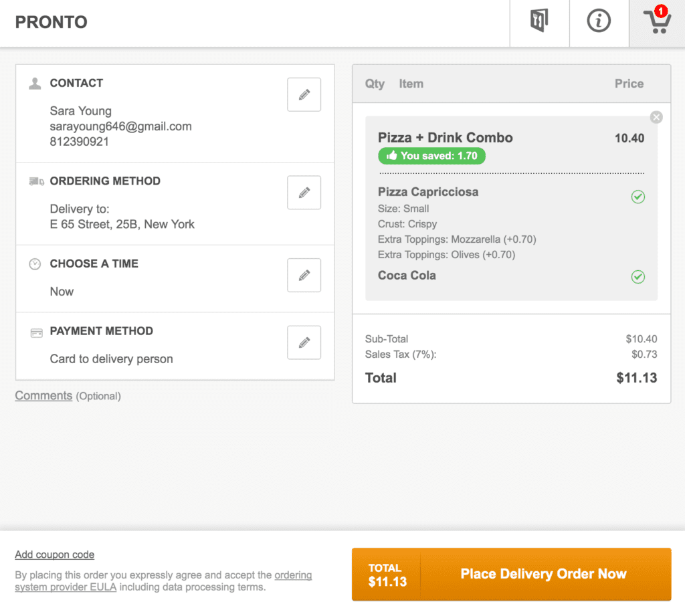Click the 'Delivery to:' label
The height and width of the screenshot is (616, 685).
coord(80,209)
